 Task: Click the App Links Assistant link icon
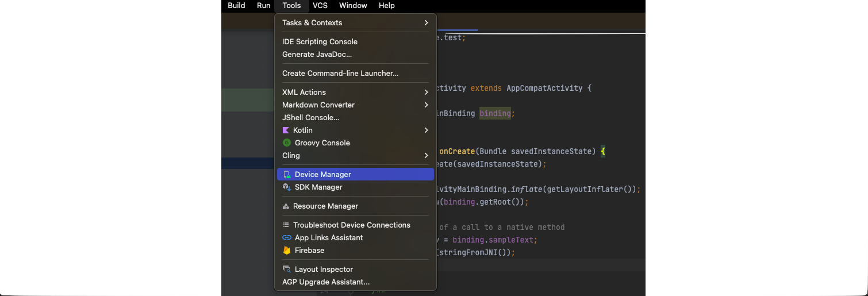point(287,237)
